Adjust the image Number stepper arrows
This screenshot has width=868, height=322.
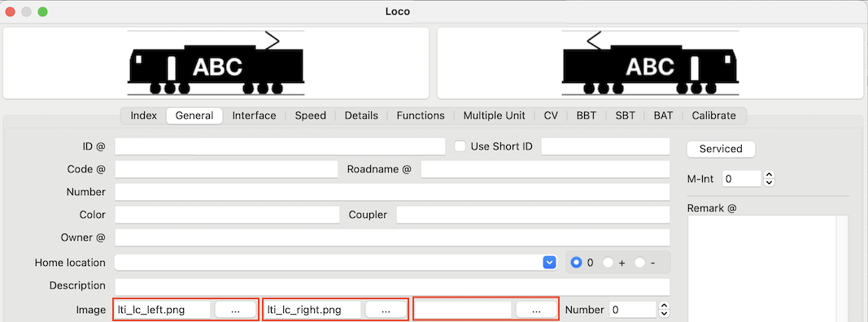tap(665, 310)
